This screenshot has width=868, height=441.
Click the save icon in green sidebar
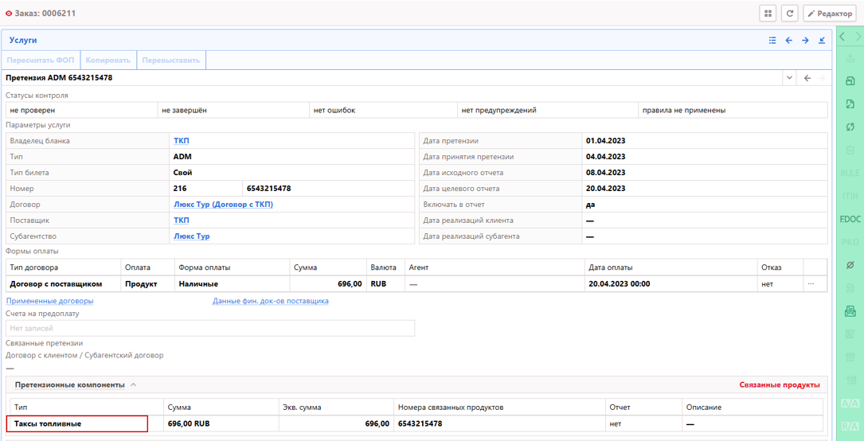coord(850,81)
